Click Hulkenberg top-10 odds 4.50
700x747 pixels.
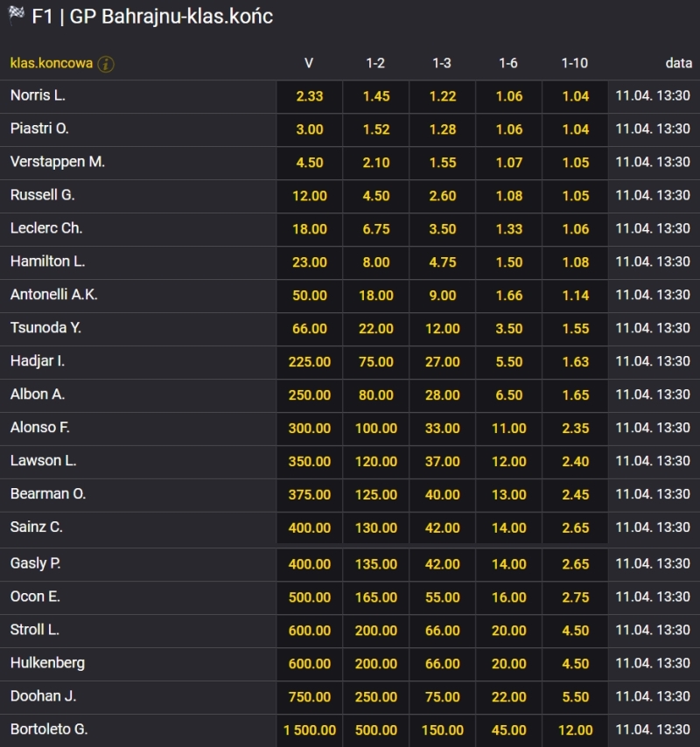[576, 664]
